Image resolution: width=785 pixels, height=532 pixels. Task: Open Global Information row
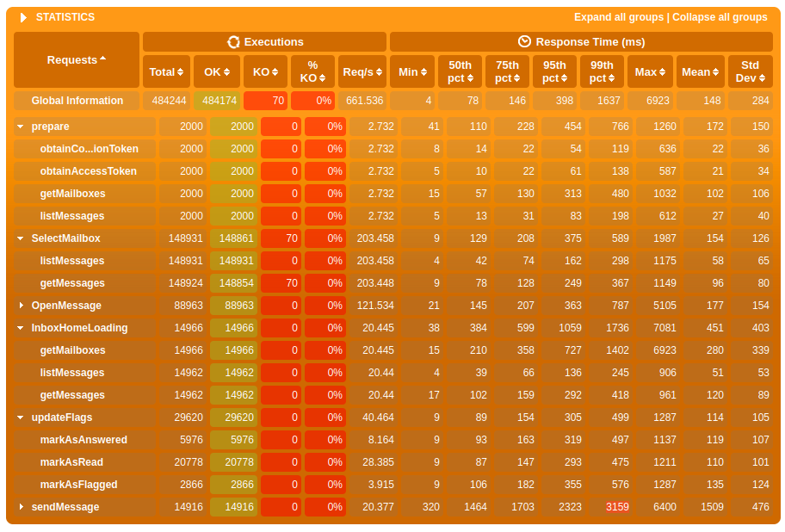[77, 101]
